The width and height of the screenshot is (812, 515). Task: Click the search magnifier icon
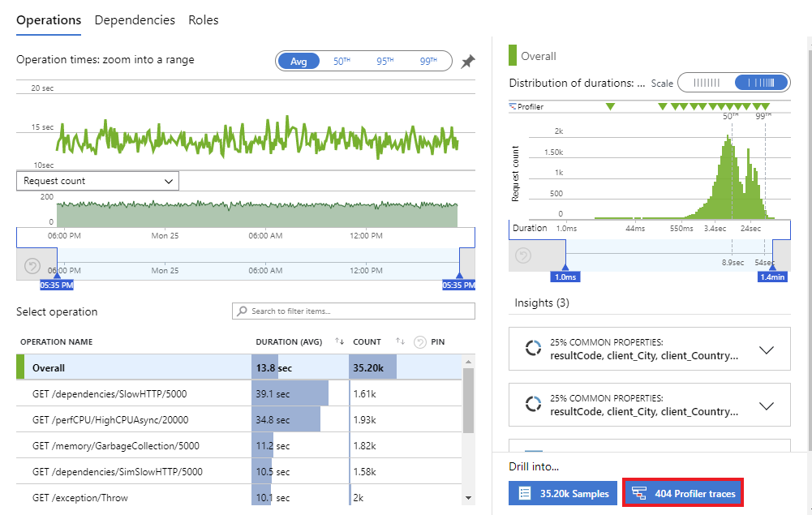[x=242, y=311]
